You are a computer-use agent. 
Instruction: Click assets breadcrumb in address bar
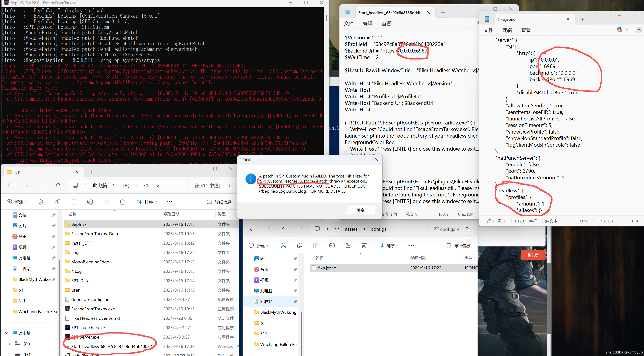(x=351, y=229)
